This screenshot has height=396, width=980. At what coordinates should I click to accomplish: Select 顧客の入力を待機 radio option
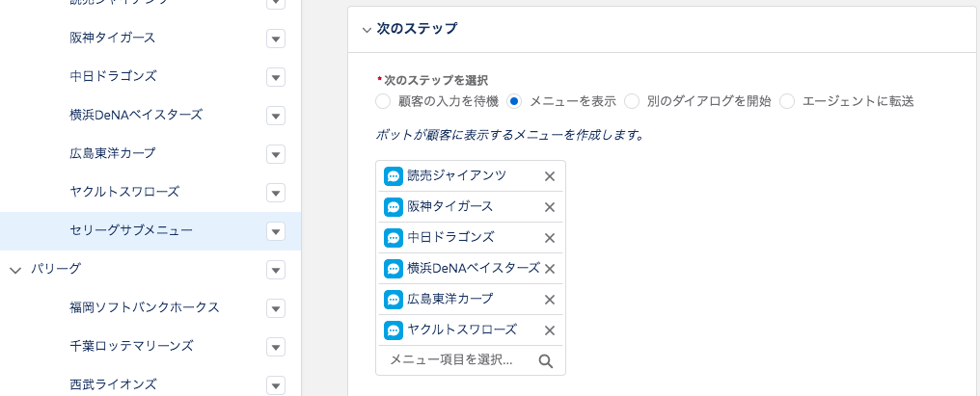pyautogui.click(x=383, y=101)
